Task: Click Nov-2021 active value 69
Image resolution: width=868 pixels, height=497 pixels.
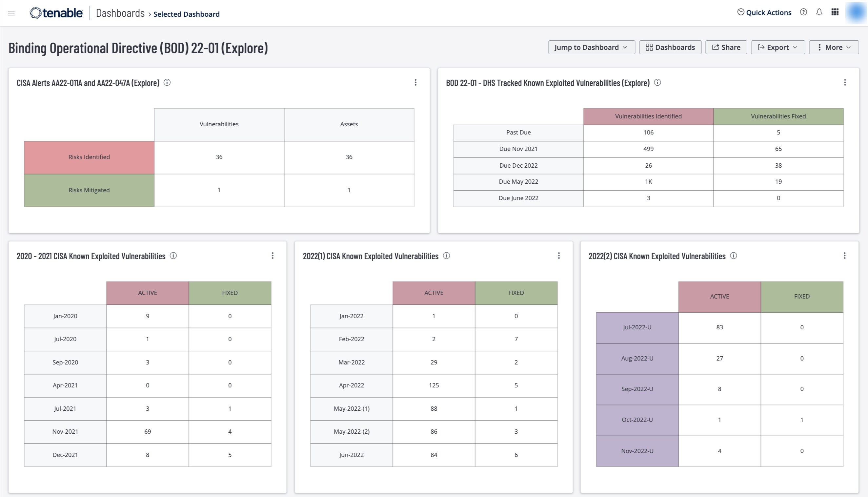Action: [147, 432]
